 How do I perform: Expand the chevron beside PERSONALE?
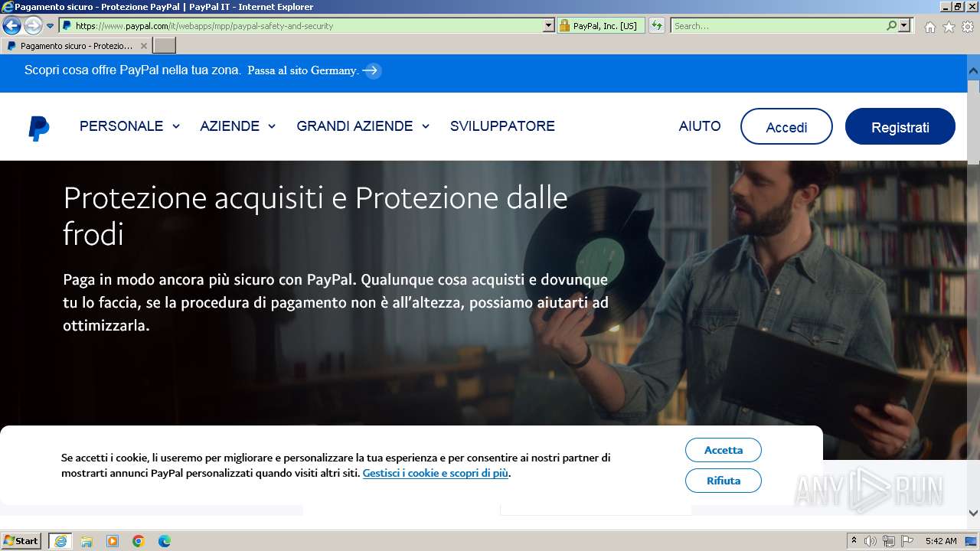tap(176, 126)
